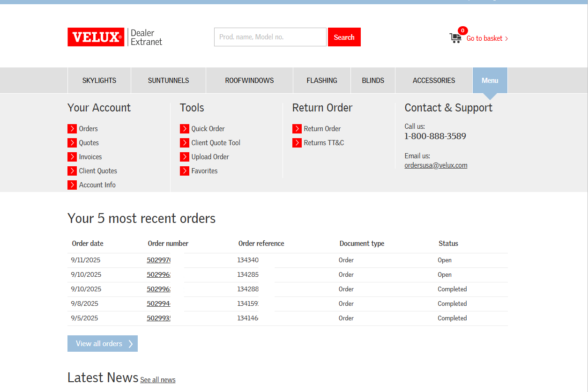588x392 pixels.
Task: Click the red arrow icon beside Account Info
Action: pyautogui.click(x=72, y=185)
